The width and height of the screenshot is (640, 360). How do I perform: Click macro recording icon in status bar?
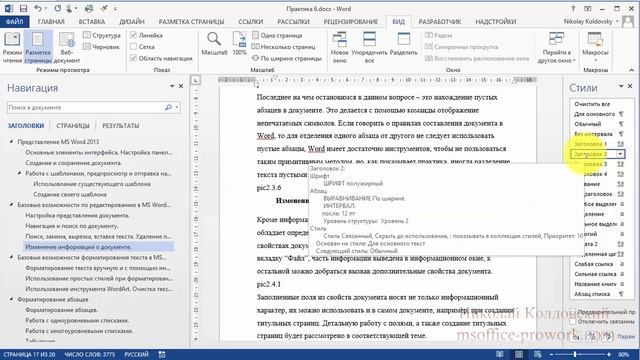(162, 354)
